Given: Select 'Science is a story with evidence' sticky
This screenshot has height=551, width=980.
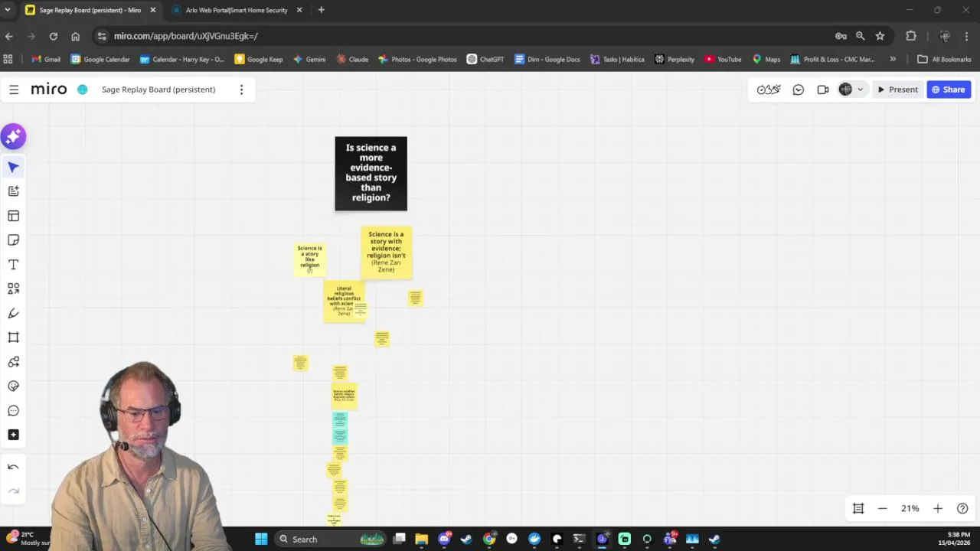Looking at the screenshot, I should (386, 252).
